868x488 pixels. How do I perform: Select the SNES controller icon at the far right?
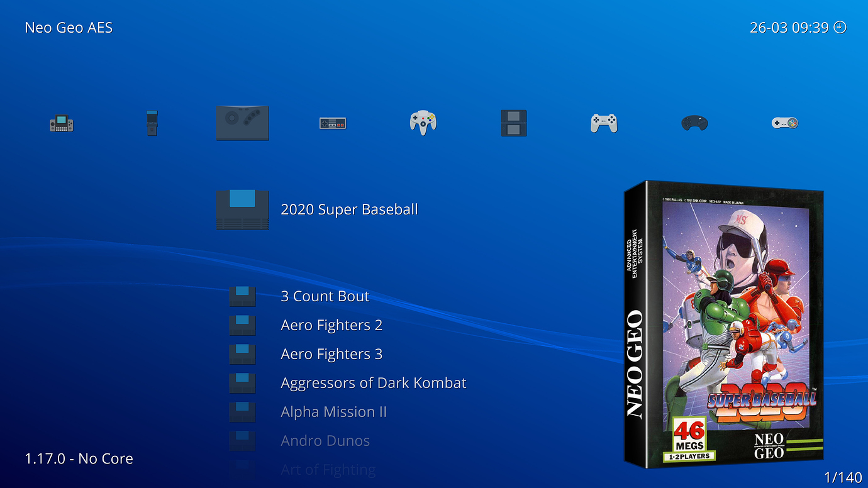(x=784, y=123)
